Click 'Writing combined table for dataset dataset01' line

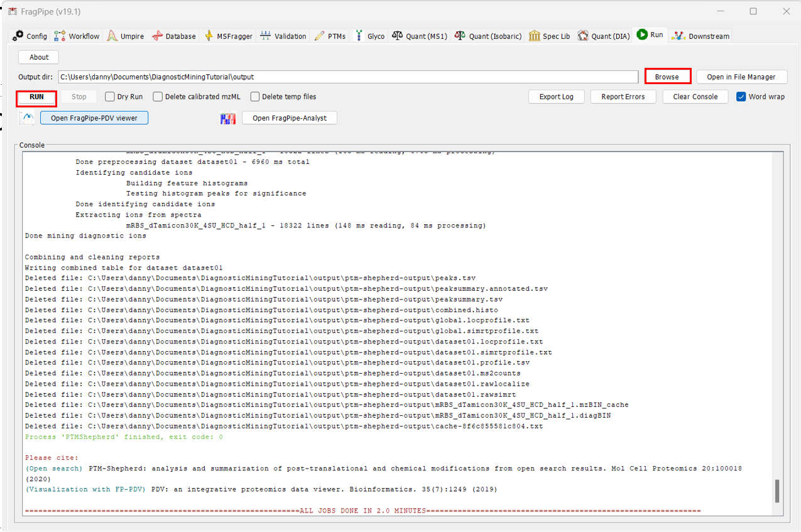pyautogui.click(x=124, y=268)
